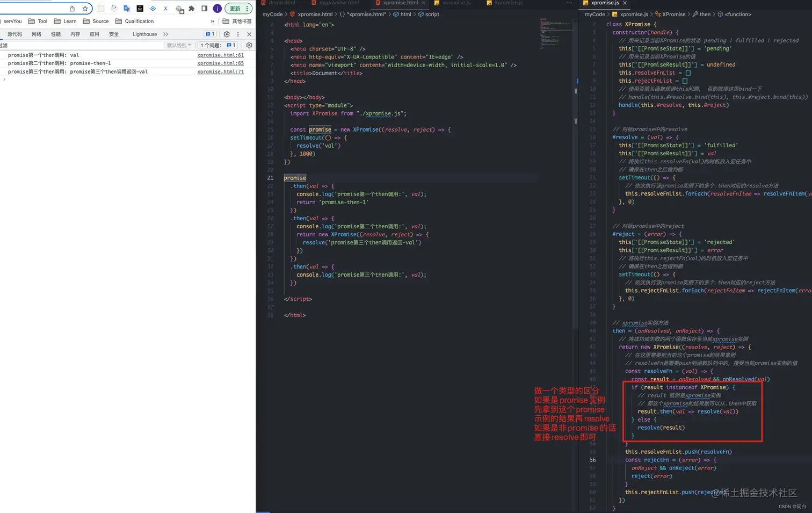Switch to the mypromise.html editor tab

tap(335, 3)
